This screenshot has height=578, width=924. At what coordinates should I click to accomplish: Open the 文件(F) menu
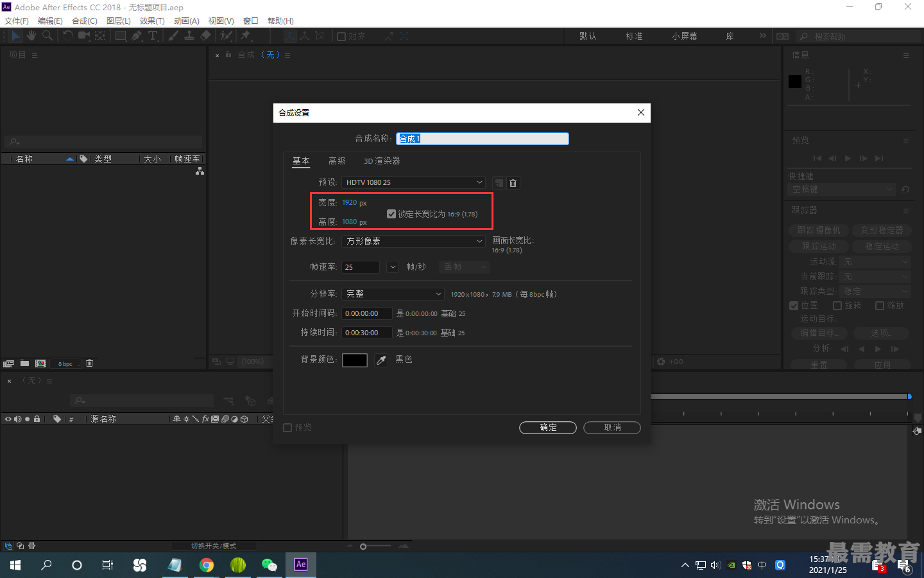click(17, 21)
